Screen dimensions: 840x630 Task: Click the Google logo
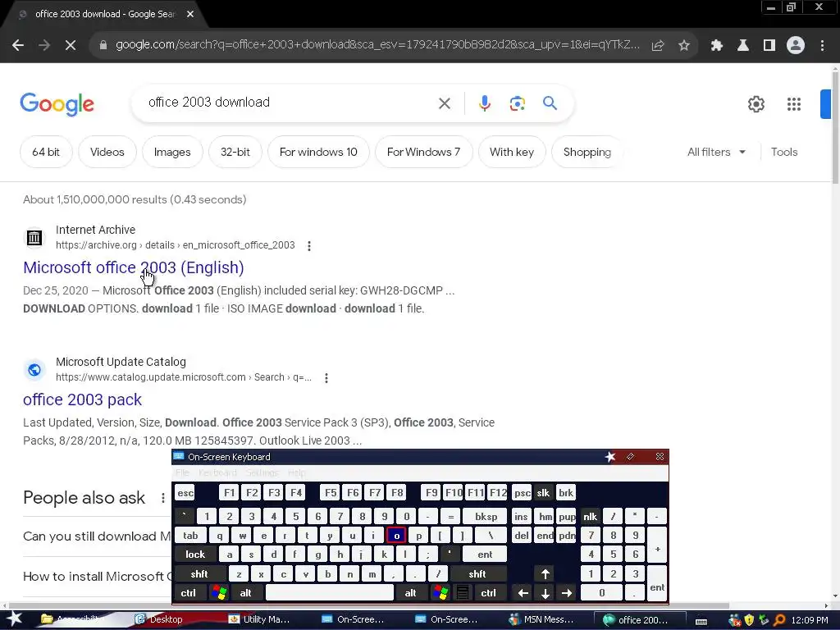[x=57, y=104]
